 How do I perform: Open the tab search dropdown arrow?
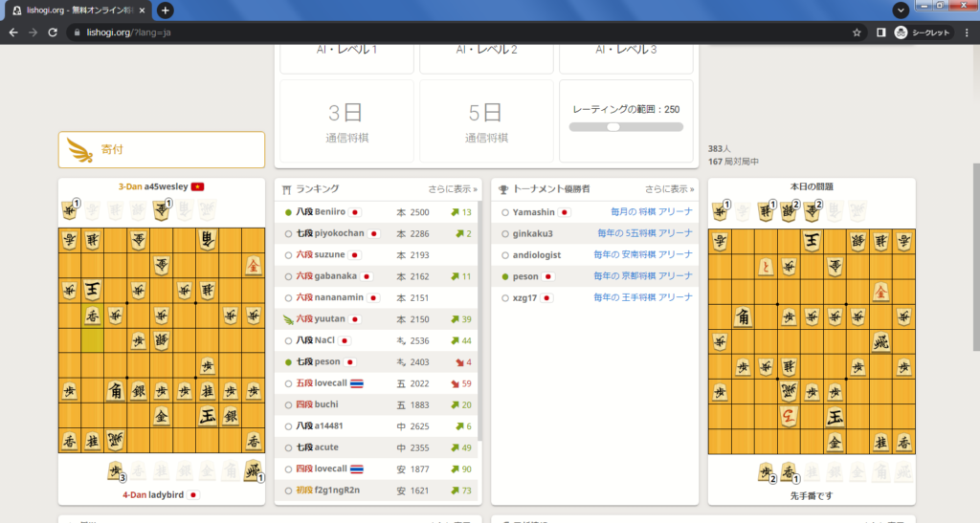coord(901,10)
